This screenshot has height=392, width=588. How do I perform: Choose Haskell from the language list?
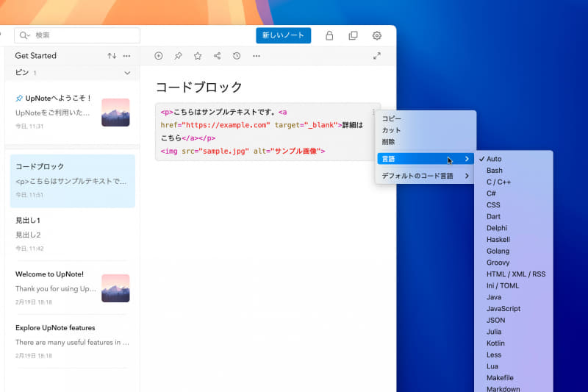tap(513, 239)
